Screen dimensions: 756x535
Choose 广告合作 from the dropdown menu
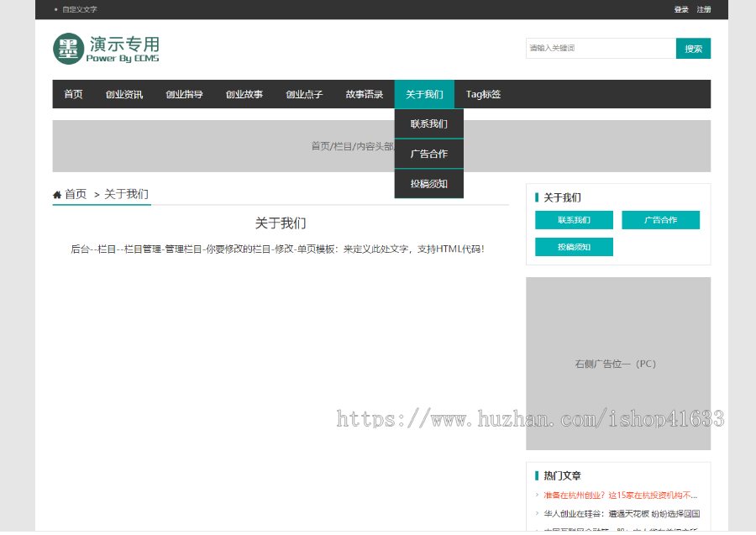[x=428, y=154]
